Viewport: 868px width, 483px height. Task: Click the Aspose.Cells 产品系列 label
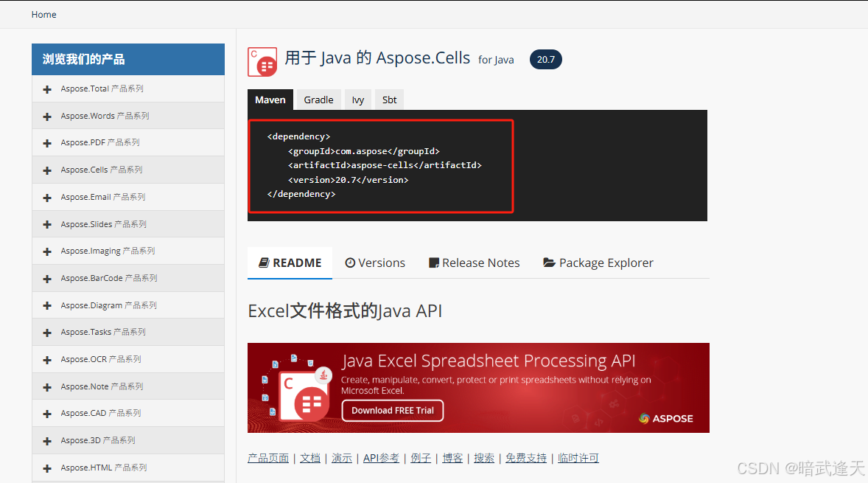[x=101, y=170]
